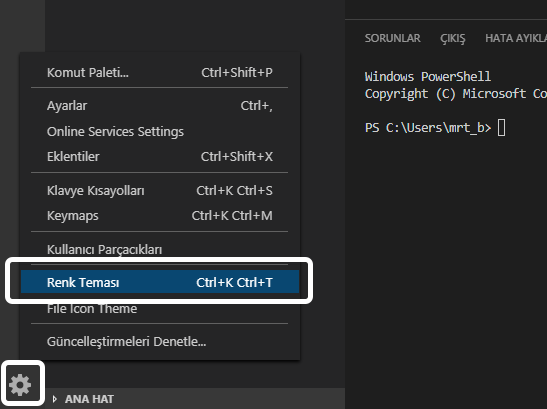547x409 pixels.
Task: Expand the ANA HAT section arrow
Action: pyautogui.click(x=54, y=399)
